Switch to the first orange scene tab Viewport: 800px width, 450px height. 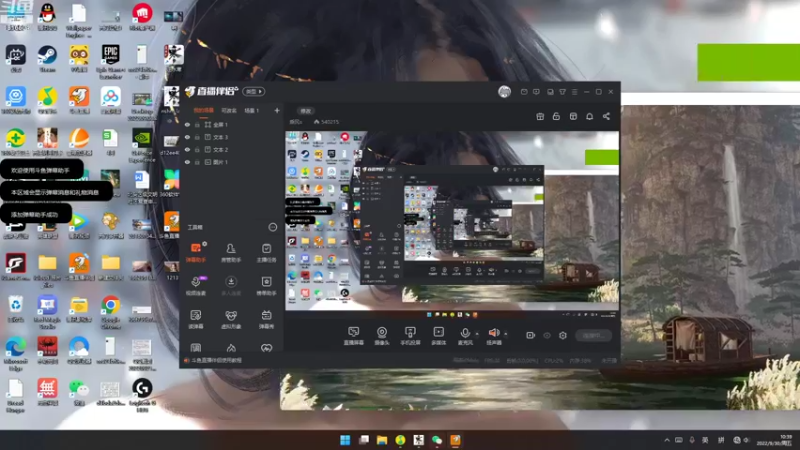[x=204, y=111]
